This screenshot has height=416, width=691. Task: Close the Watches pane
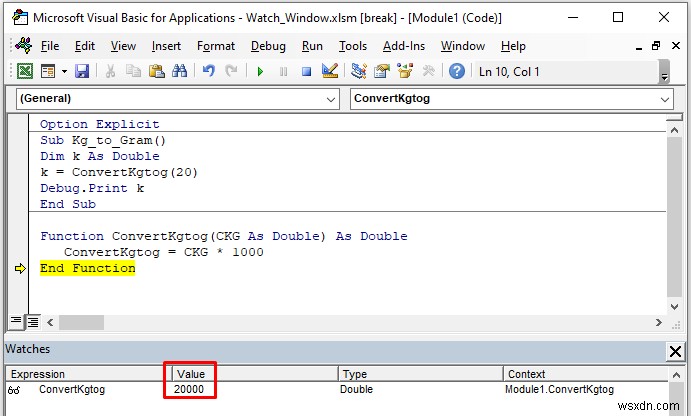675,351
